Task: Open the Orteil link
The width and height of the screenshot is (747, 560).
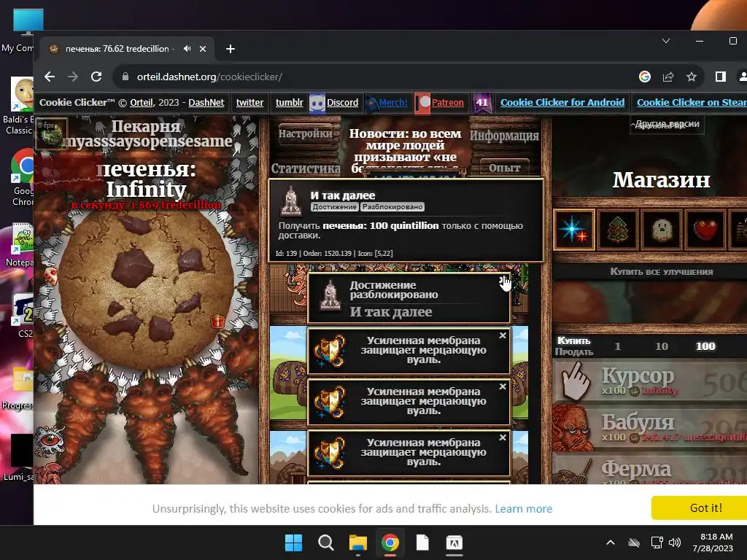Action: tap(142, 102)
